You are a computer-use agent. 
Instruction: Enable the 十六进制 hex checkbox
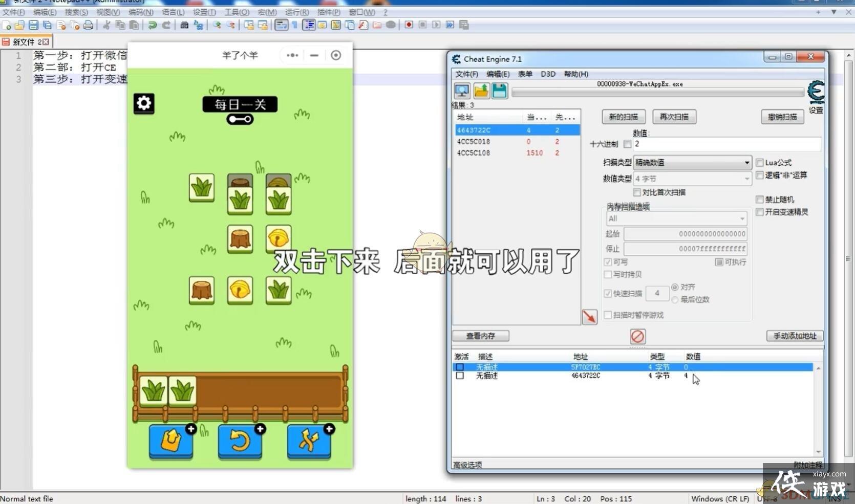tap(628, 144)
